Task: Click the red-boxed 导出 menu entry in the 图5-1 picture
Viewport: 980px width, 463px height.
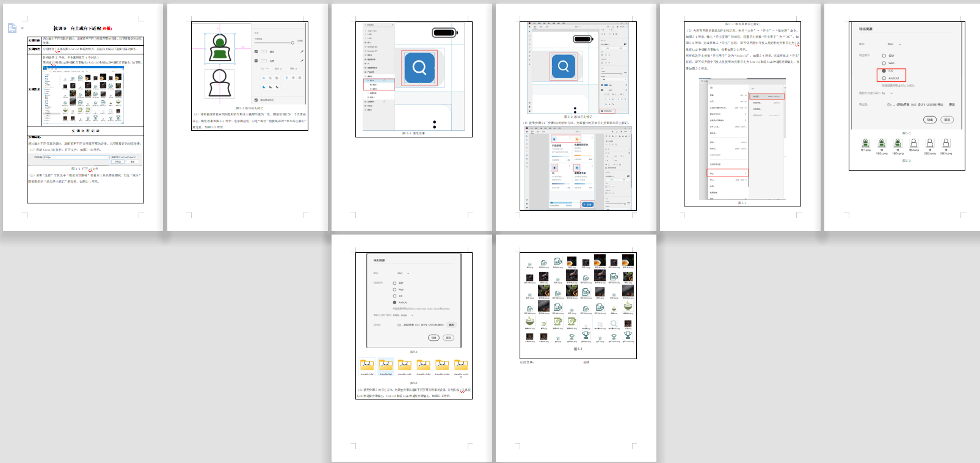Action: click(x=728, y=173)
